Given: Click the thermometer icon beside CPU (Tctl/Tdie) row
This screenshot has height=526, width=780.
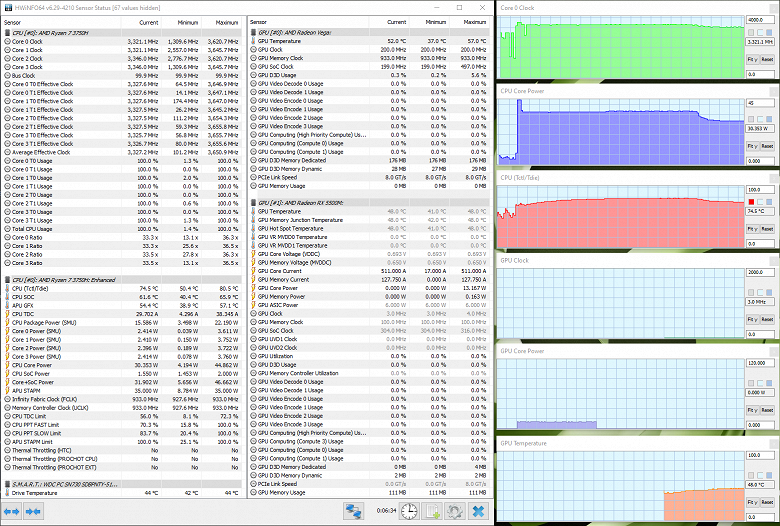Looking at the screenshot, I should pyautogui.click(x=7, y=288).
